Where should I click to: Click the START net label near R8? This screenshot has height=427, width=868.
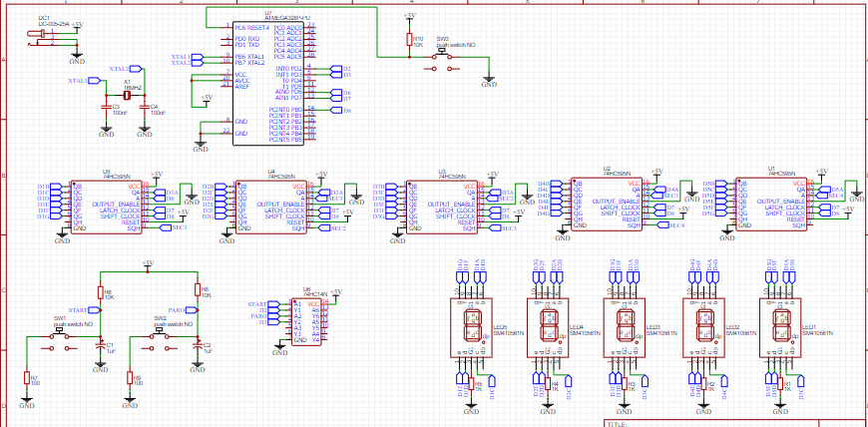click(x=84, y=309)
